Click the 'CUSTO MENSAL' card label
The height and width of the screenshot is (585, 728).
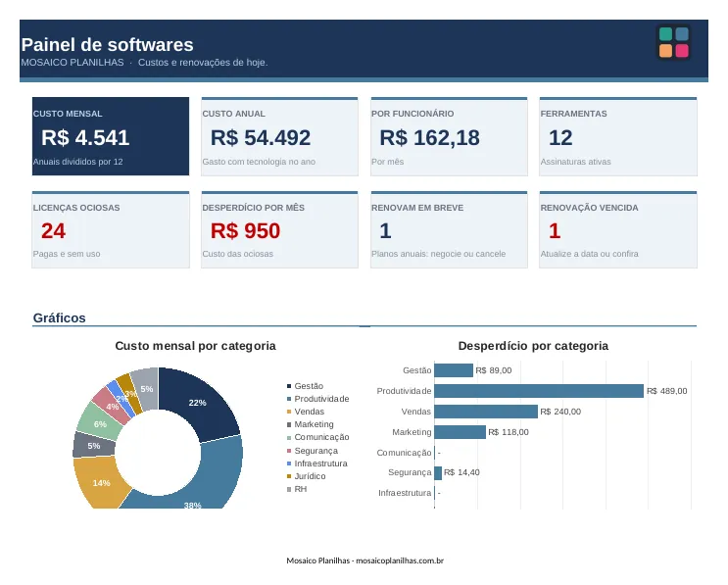[x=68, y=114]
